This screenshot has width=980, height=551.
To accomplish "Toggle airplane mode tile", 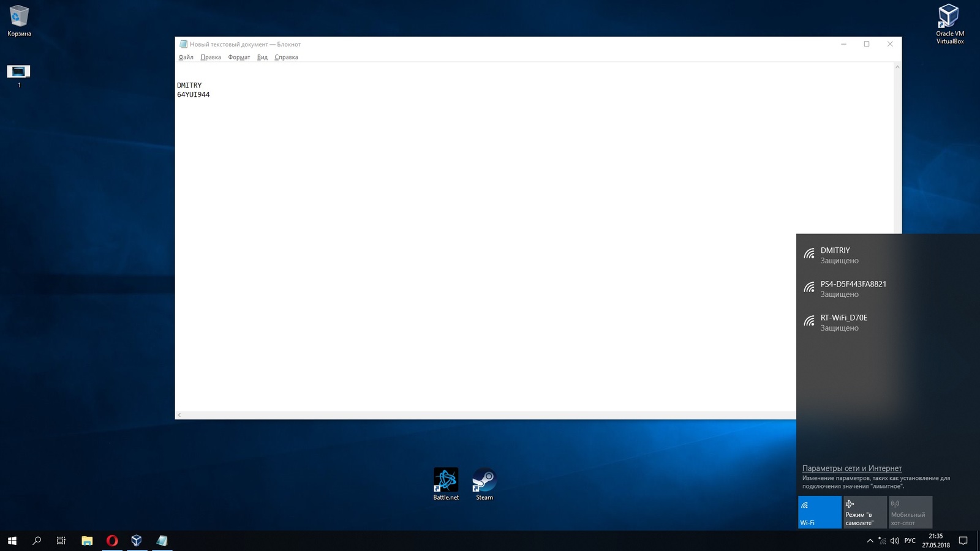I will [x=864, y=512].
